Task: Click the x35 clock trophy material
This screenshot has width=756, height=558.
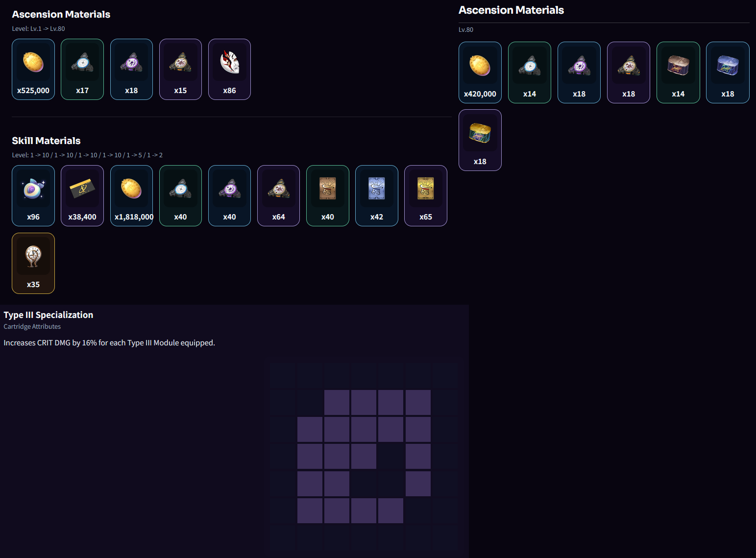Action: point(33,264)
